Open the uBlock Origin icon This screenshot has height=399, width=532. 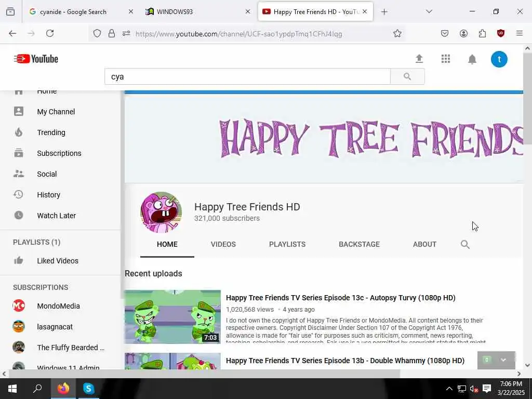(500, 33)
